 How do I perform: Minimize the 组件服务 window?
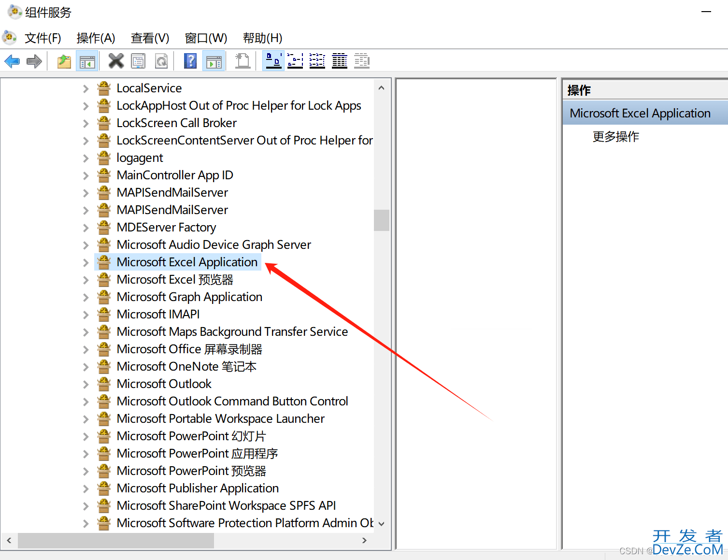click(706, 12)
